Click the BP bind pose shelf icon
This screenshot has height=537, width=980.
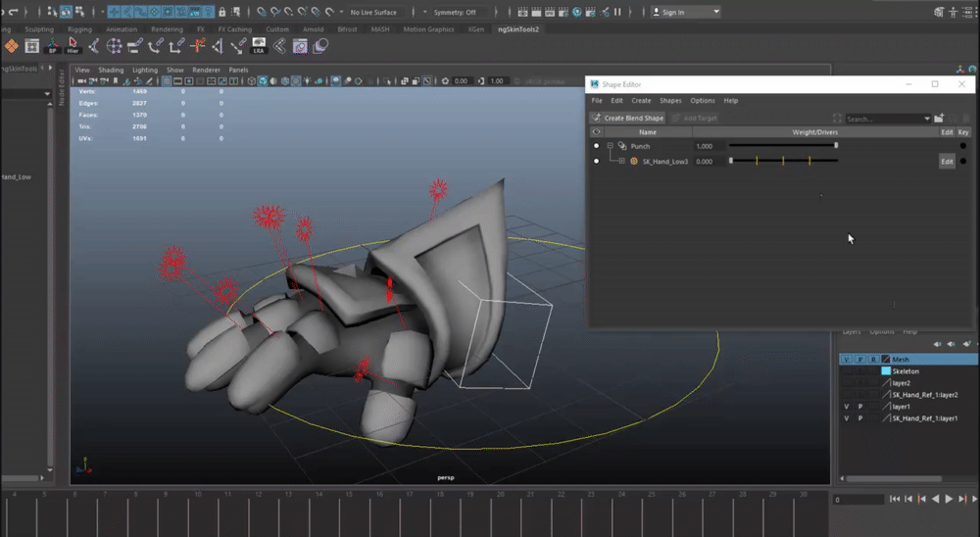click(x=54, y=46)
